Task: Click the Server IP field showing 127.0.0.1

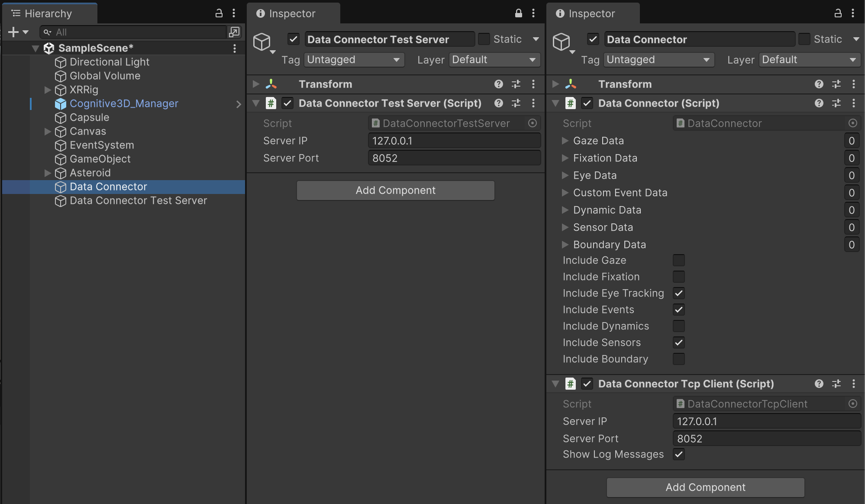Action: click(454, 140)
